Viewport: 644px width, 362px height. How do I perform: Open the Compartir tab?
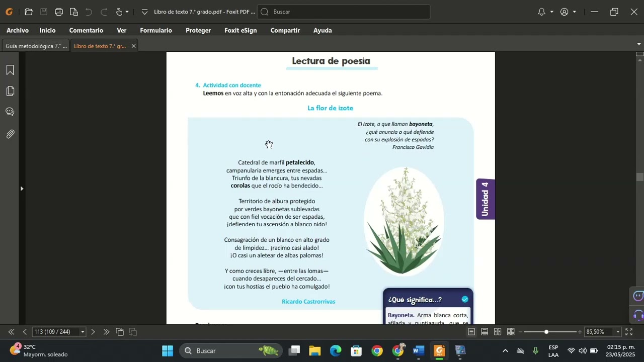[x=285, y=30]
